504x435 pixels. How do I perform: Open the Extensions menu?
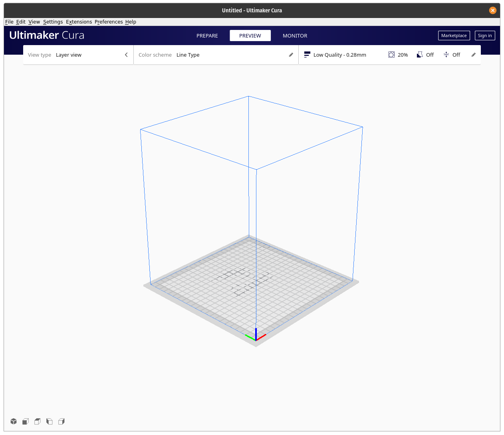[x=79, y=22]
